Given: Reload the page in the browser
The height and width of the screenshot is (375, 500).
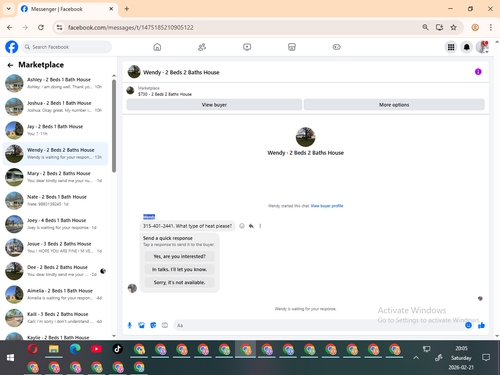Looking at the screenshot, I should click(41, 27).
